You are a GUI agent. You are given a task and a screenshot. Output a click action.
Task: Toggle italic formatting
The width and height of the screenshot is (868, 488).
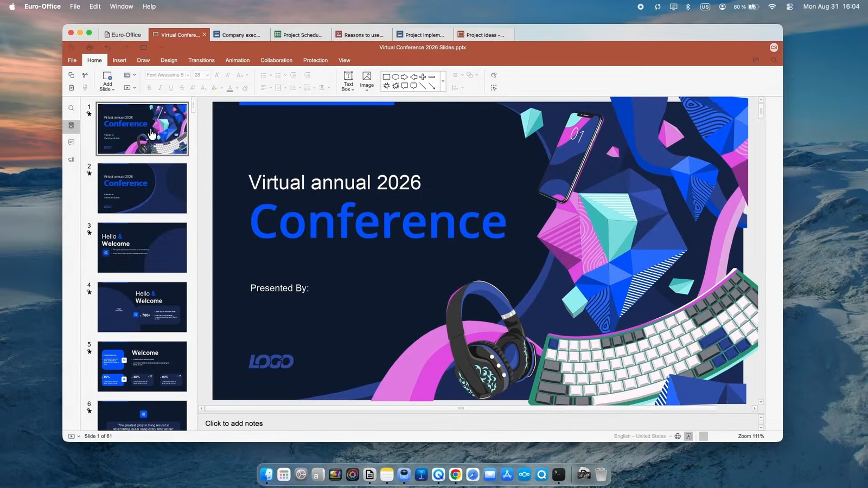[x=160, y=88]
